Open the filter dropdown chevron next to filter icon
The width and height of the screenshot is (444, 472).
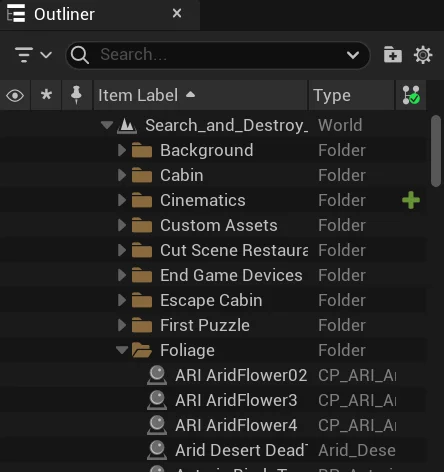(46, 55)
